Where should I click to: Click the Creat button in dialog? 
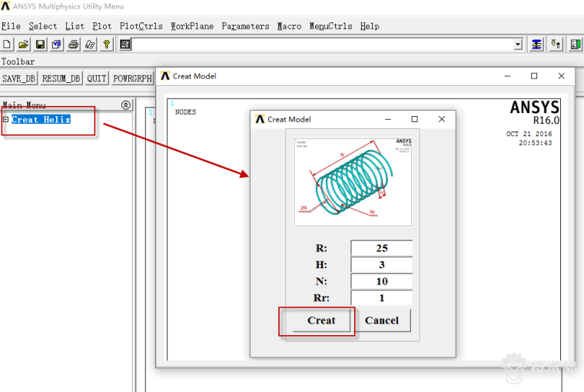321,321
